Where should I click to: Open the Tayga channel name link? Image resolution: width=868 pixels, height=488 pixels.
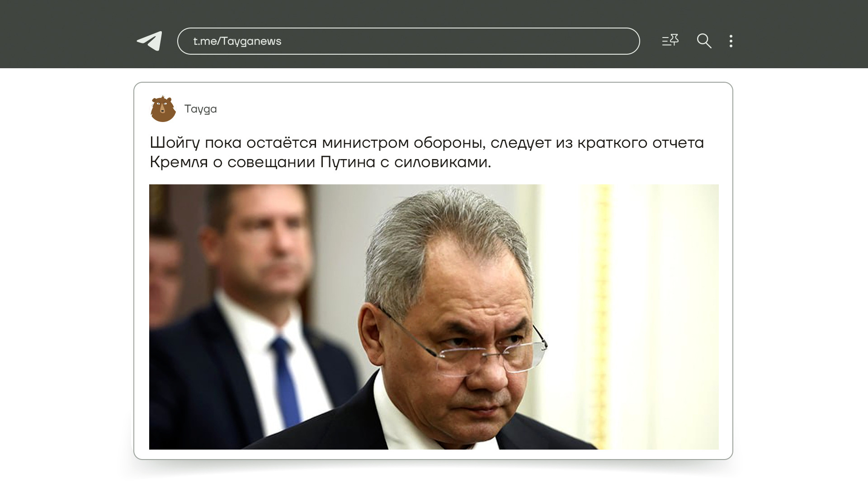[x=200, y=109]
